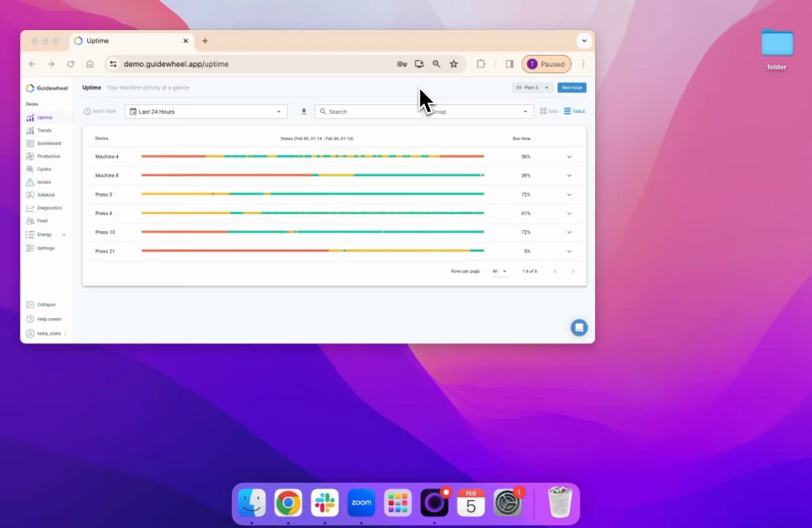Screen dimensions: 812x528
Task: Click the Collapse sidebar icon
Action: coord(30,304)
